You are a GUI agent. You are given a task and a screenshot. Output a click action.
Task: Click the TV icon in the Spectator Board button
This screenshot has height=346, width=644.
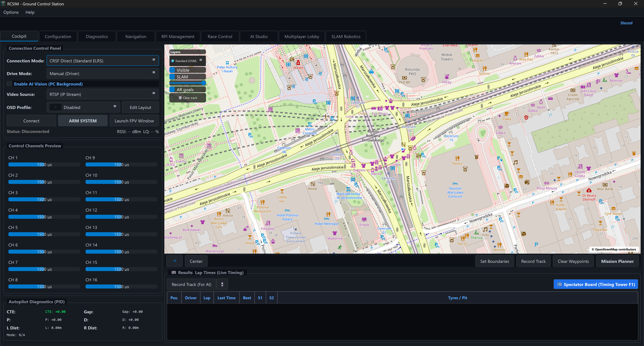[559, 284]
